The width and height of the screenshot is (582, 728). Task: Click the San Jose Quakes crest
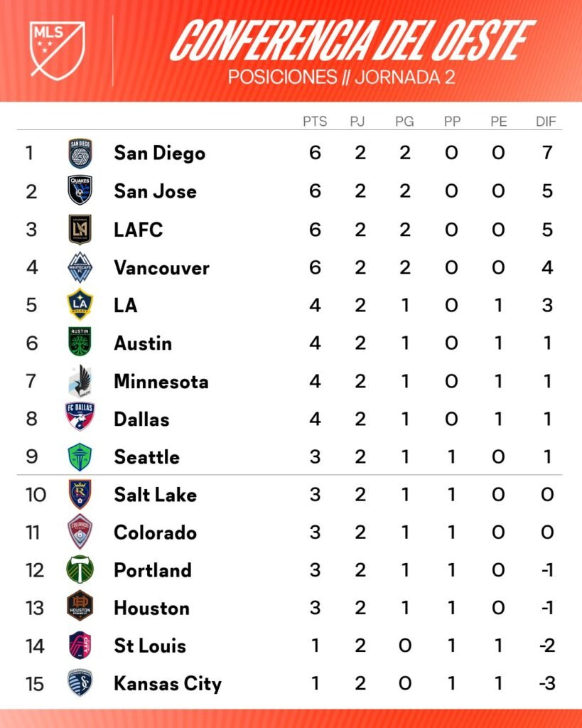(x=80, y=191)
